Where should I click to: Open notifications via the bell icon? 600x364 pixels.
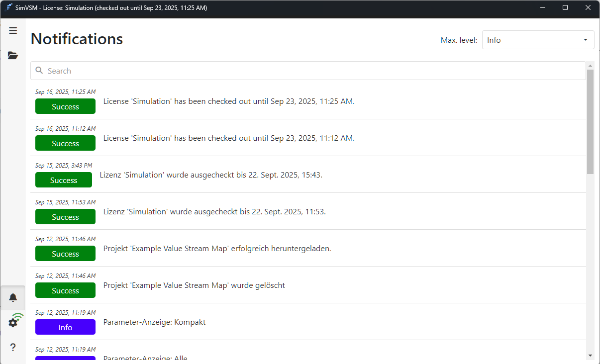tap(13, 297)
